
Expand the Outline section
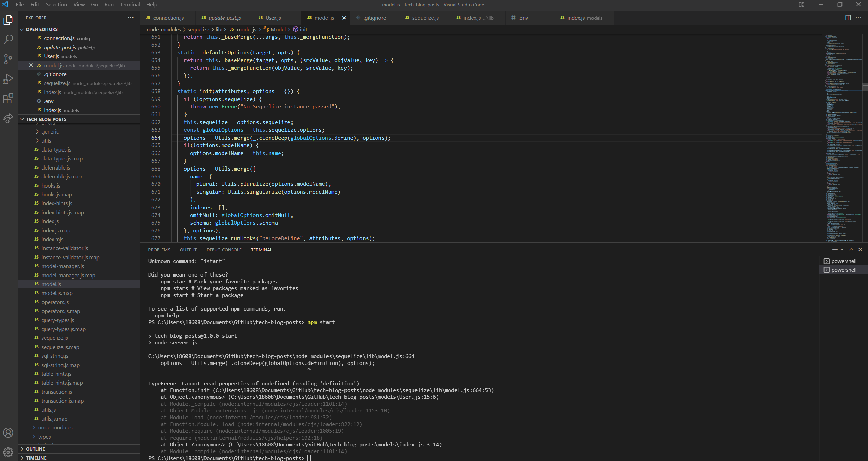(x=35, y=449)
